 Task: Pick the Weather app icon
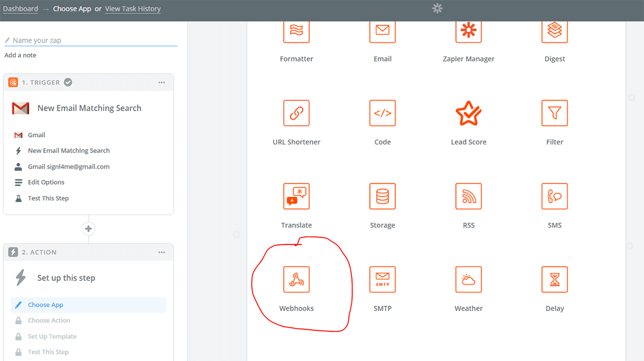click(469, 279)
